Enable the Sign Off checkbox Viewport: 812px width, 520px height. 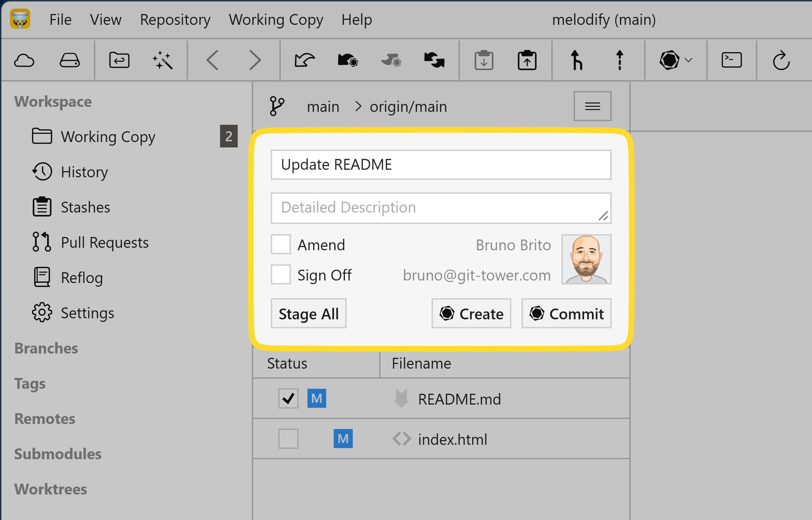281,275
